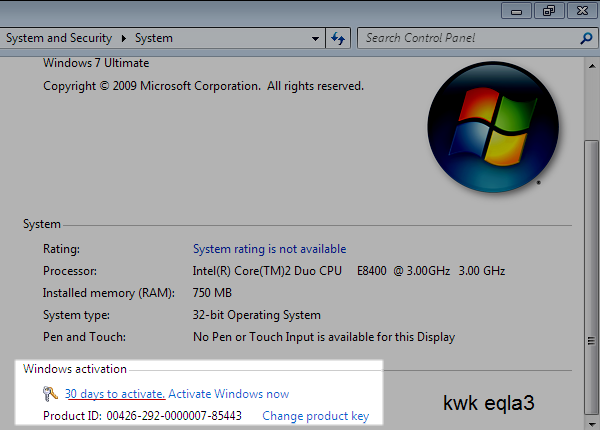Click '32-bit Operating System' value

[256, 315]
